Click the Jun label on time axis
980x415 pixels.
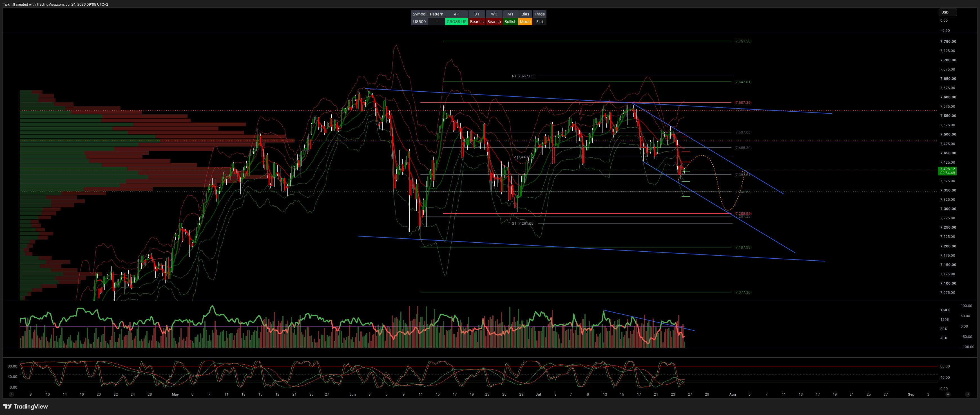[353, 394]
